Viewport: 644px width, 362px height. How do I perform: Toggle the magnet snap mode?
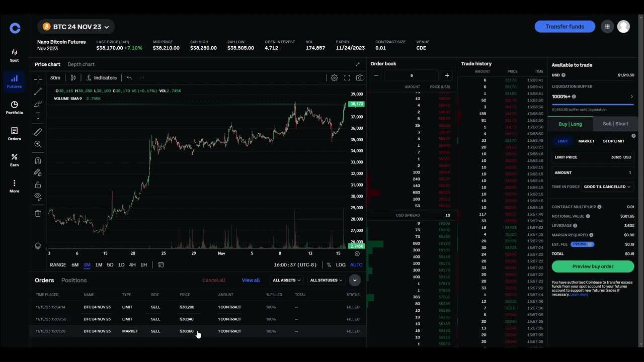pyautogui.click(x=38, y=160)
